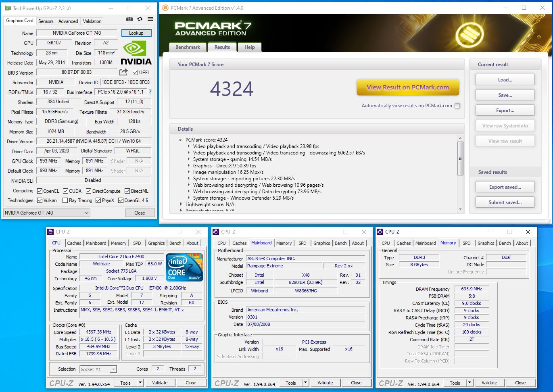The width and height of the screenshot is (553, 392).
Task: Open the NVIDIA GeForce GT 740 GPU dropdown
Action: tap(47, 213)
